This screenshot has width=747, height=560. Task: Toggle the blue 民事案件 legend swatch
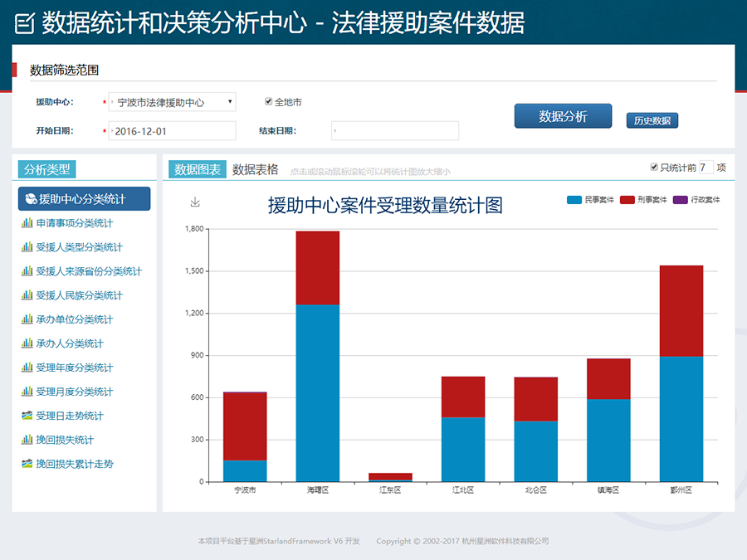click(x=574, y=199)
